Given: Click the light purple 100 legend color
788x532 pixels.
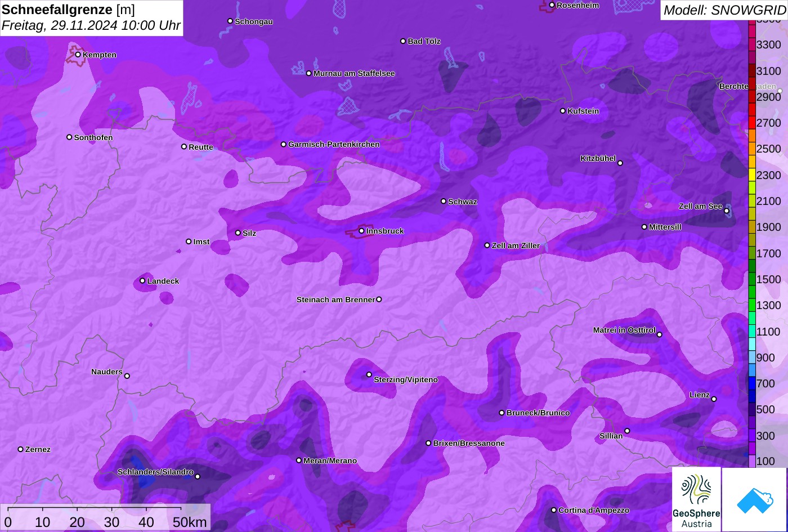Looking at the screenshot, I should point(752,461).
